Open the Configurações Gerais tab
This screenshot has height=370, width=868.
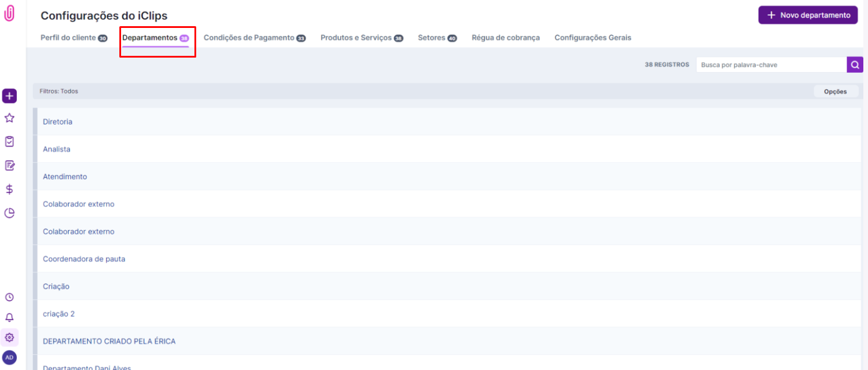(593, 38)
